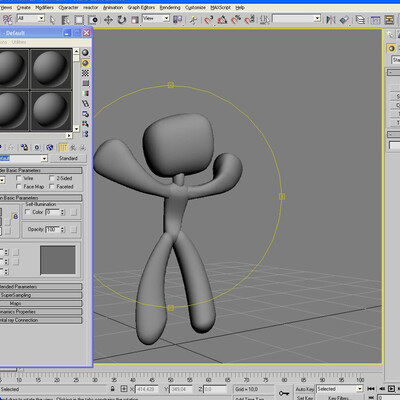
Task: Toggle the Angle Snap icon
Action: (x=222, y=20)
